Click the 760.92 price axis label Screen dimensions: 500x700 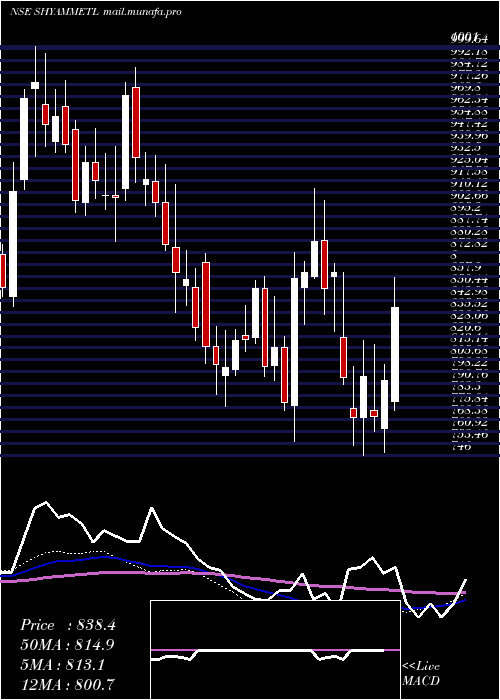468,423
